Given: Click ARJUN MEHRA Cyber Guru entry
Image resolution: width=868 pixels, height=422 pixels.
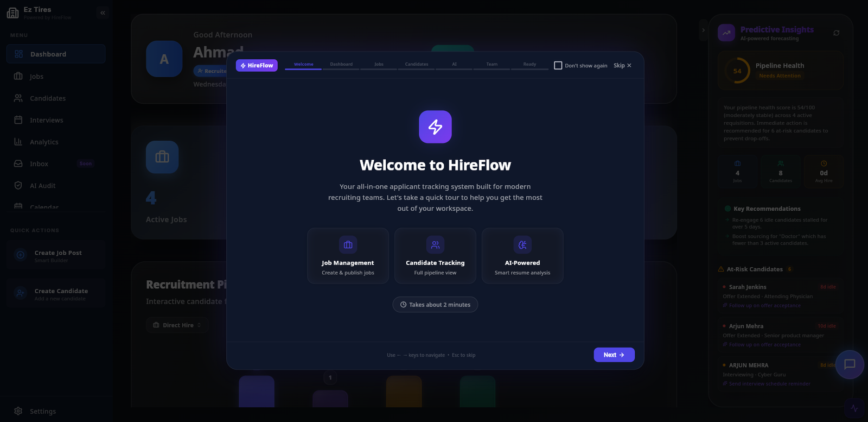Looking at the screenshot, I should click(x=781, y=374).
